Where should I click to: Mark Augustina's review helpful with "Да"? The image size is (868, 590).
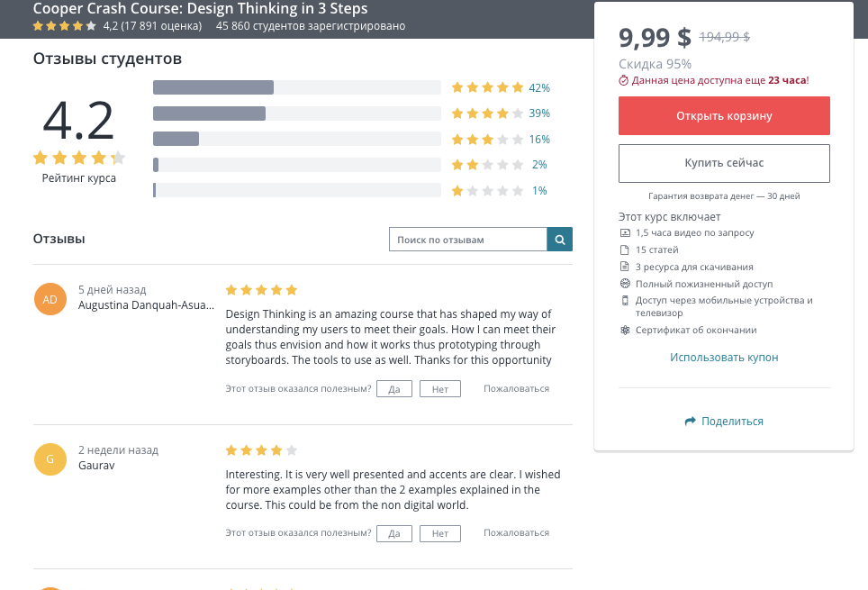tap(393, 388)
